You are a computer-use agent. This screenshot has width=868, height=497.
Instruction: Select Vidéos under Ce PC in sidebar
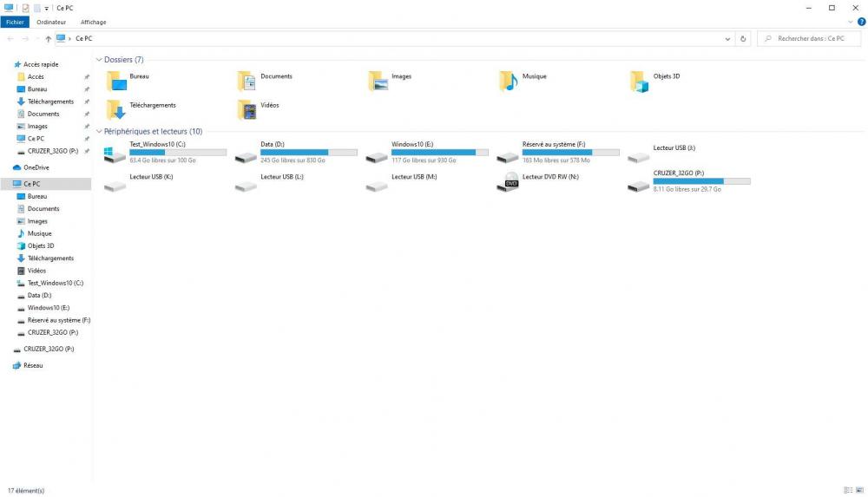[36, 271]
